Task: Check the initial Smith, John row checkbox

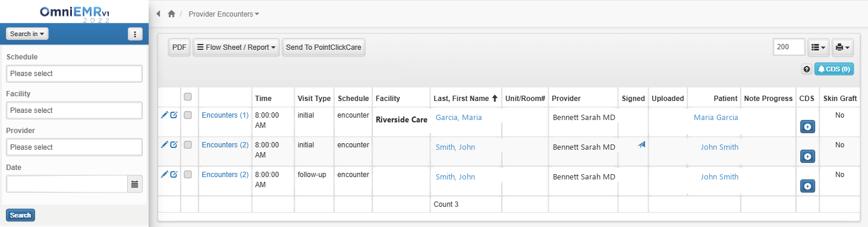Action: [188, 145]
